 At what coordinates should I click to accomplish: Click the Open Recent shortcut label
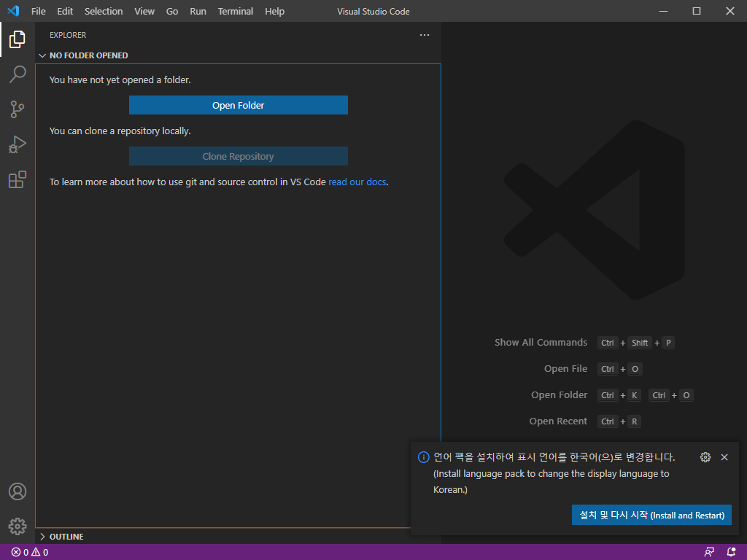[x=558, y=421]
